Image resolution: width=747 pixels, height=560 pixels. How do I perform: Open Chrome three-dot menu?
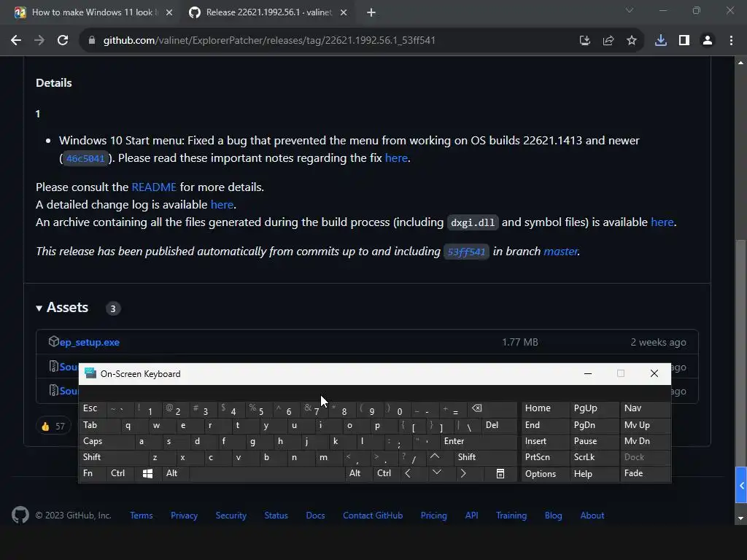731,41
